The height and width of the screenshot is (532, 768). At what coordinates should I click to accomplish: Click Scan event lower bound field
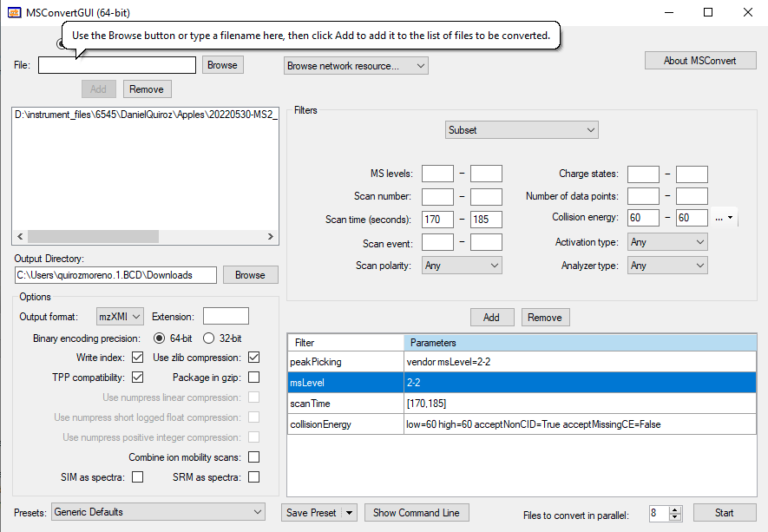point(437,242)
